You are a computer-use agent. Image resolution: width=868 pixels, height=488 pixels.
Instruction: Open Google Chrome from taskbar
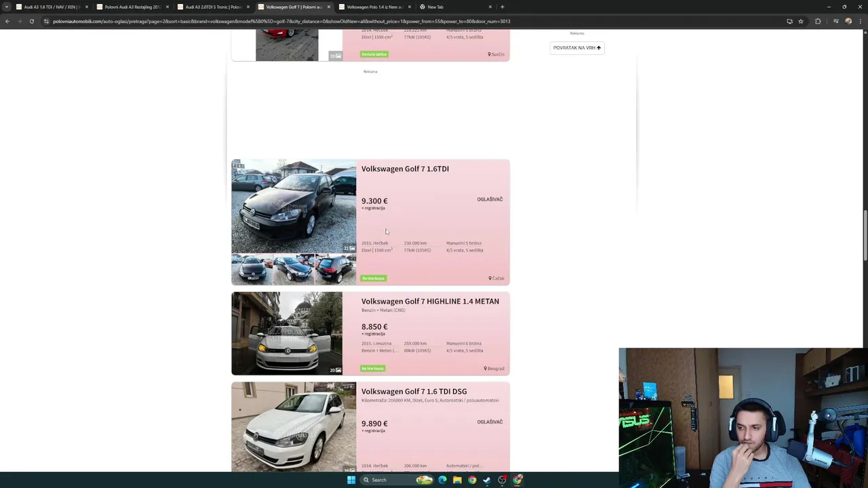(x=472, y=480)
